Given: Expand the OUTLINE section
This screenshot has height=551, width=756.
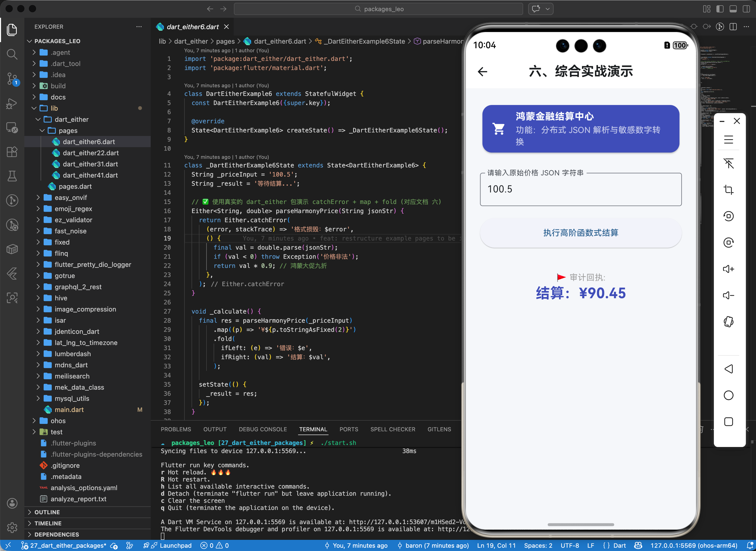Looking at the screenshot, I should tap(47, 512).
